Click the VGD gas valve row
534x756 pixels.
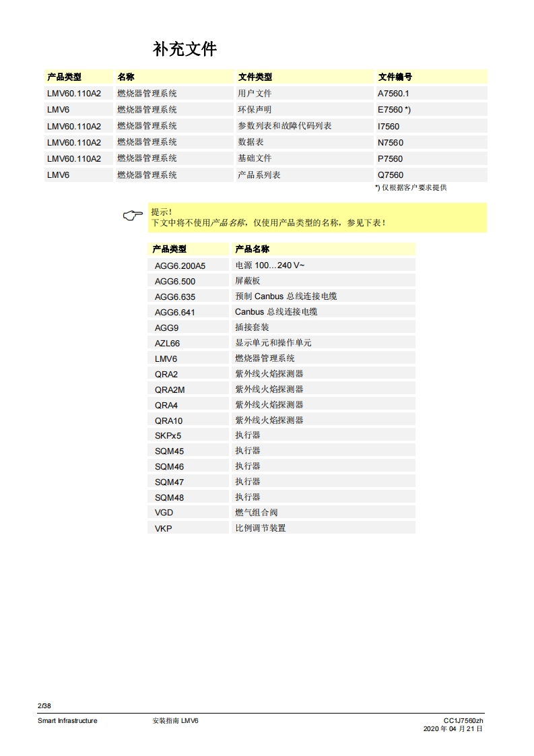164,513
